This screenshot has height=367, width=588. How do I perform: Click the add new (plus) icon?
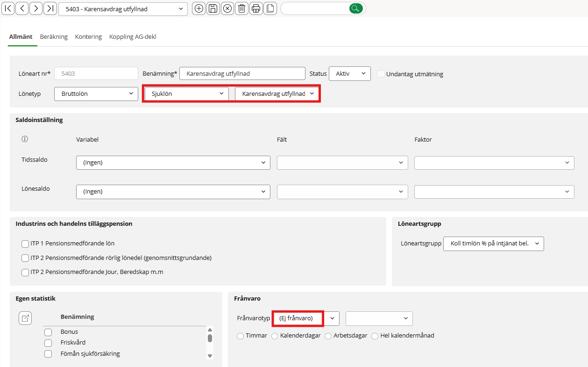point(199,8)
